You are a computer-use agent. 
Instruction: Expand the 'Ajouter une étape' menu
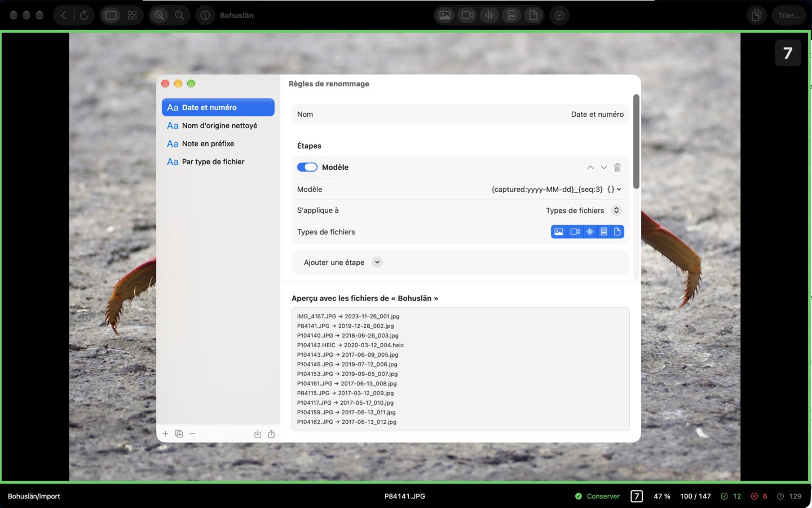pos(377,262)
